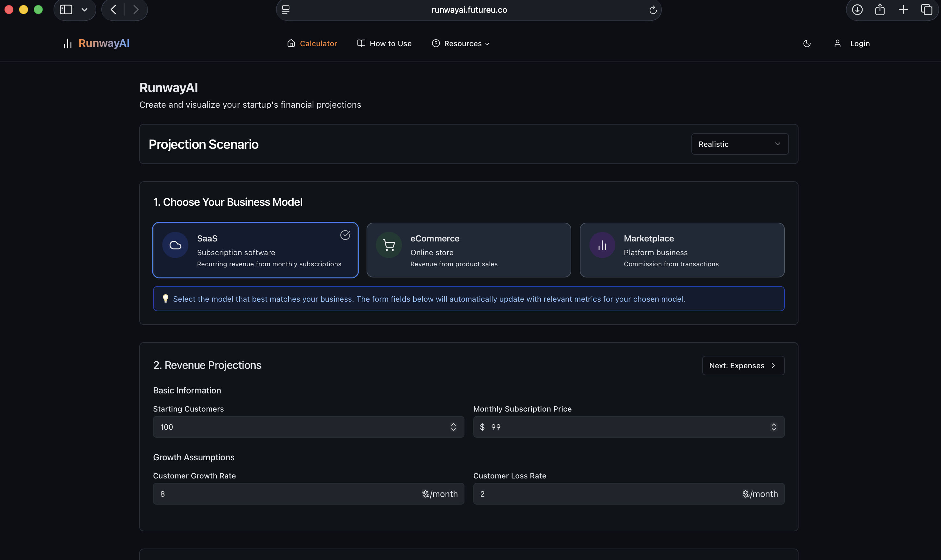Switch to the Calculator nav item
The width and height of the screenshot is (941, 560).
click(x=318, y=43)
